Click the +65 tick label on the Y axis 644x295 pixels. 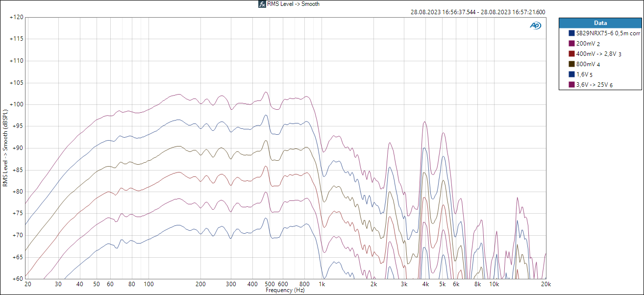coord(18,257)
